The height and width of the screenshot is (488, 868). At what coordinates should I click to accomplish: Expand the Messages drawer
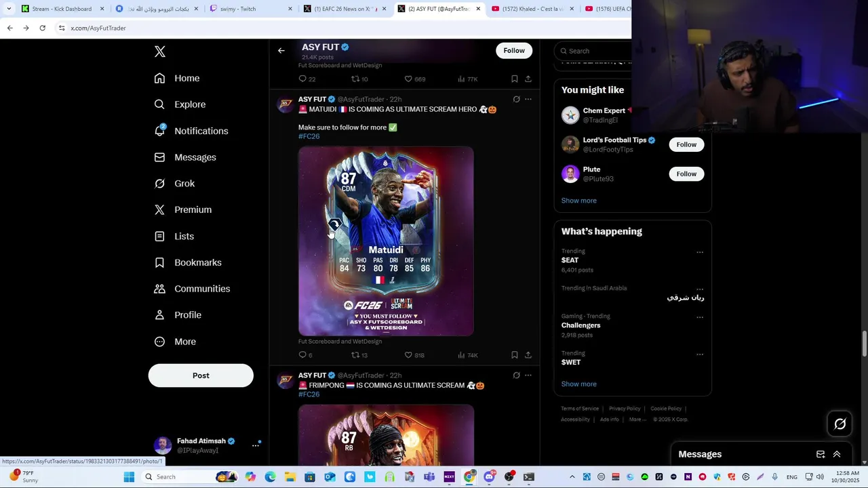[837, 454]
